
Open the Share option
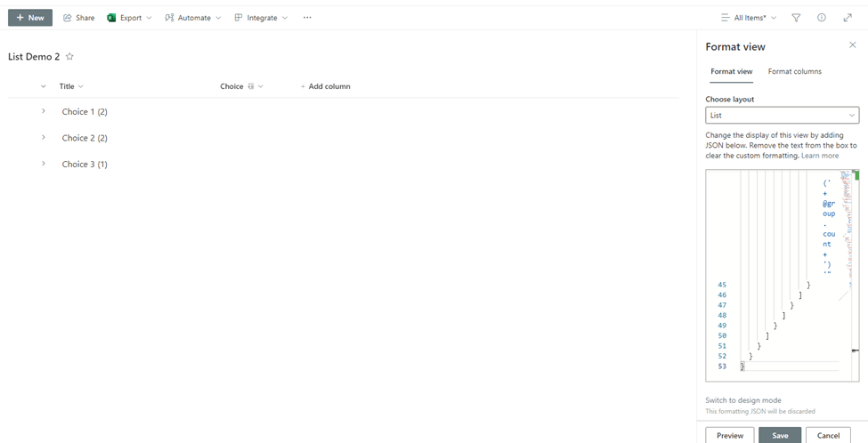(78, 18)
